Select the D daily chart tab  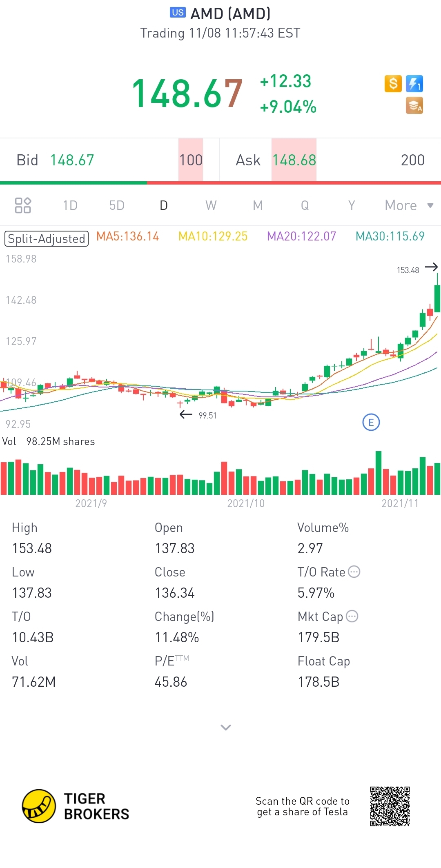coord(164,205)
